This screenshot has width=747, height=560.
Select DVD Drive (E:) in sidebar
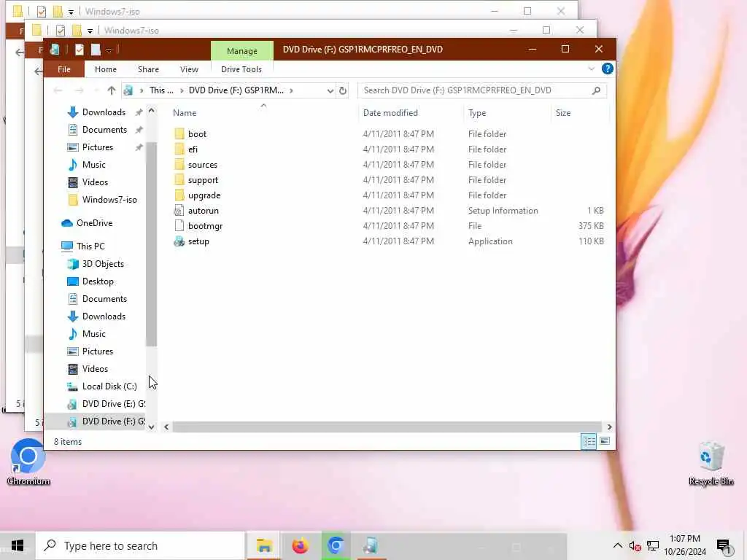pyautogui.click(x=113, y=404)
